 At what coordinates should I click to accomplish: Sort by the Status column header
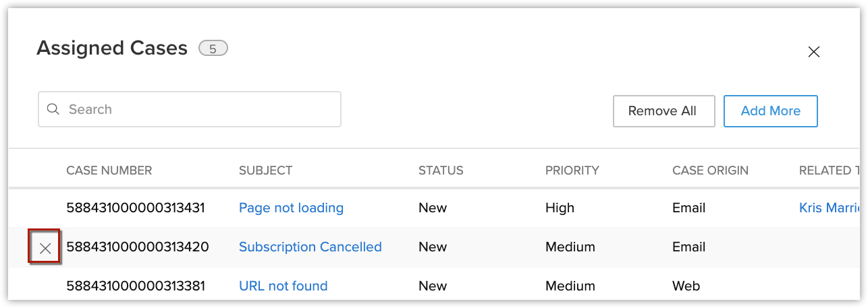[441, 171]
